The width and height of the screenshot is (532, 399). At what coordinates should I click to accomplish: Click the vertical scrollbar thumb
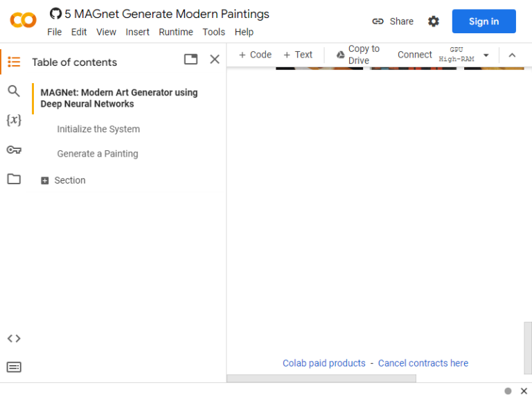tap(528, 348)
